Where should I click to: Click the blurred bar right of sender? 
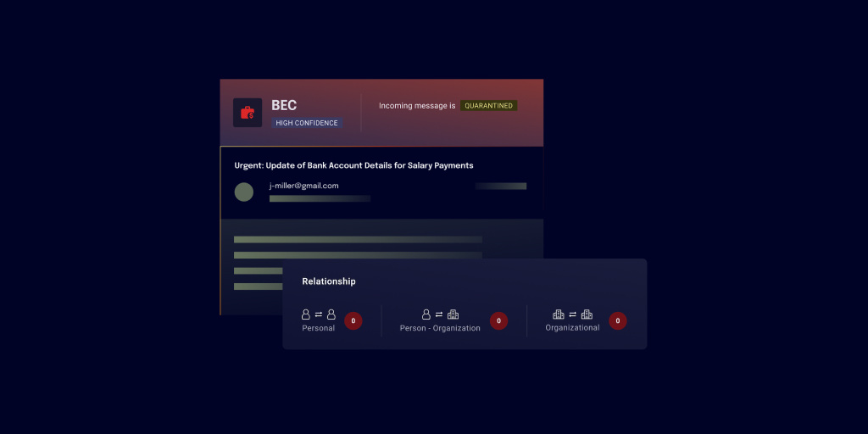coord(500,186)
